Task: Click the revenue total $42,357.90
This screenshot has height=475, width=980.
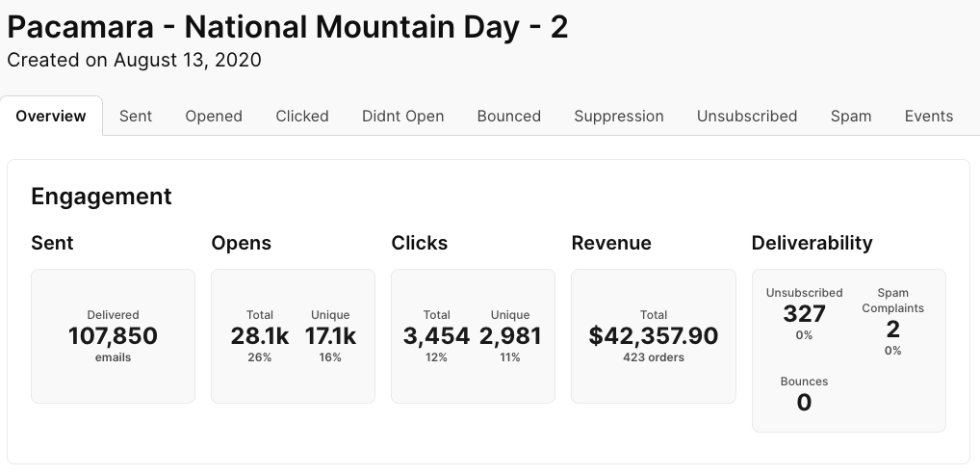Action: click(653, 336)
